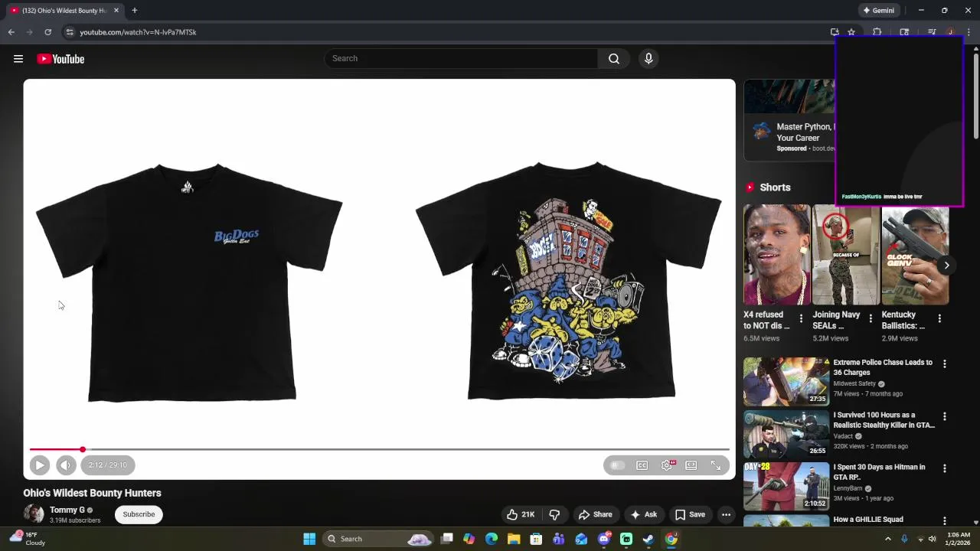Start voice search with the microphone icon
980x551 pixels.
(648, 59)
